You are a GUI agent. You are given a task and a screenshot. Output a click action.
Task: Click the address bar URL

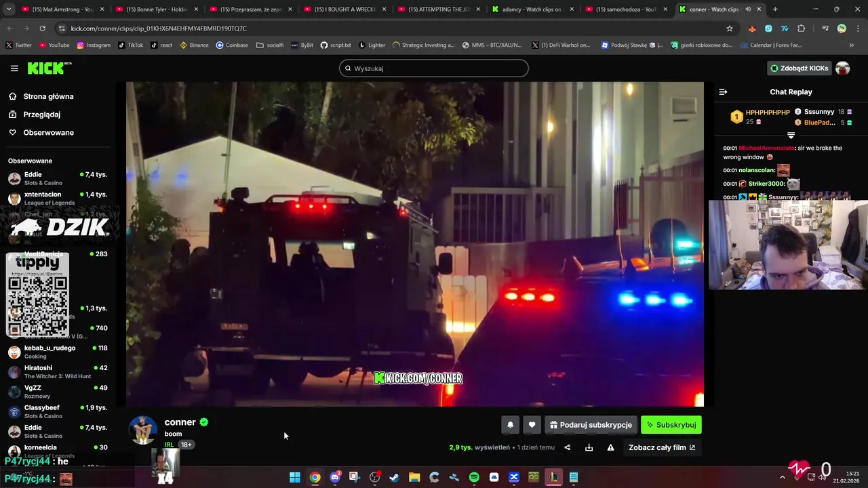click(159, 28)
